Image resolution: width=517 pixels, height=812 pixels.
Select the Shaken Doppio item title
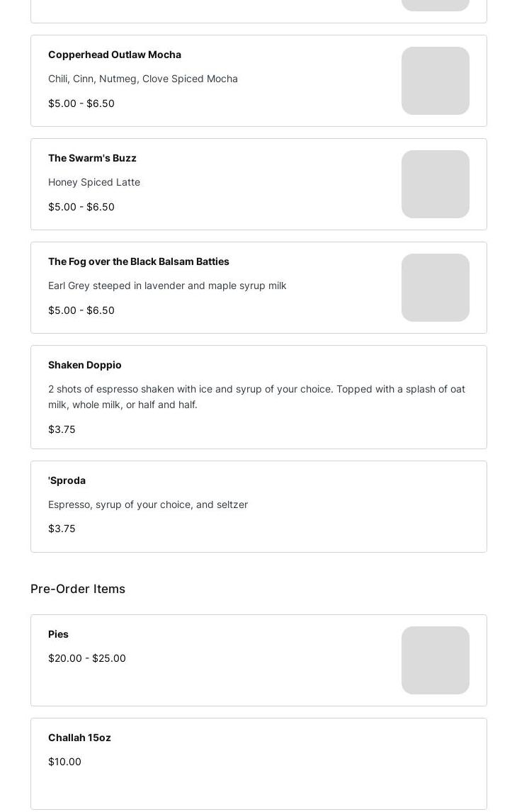[x=85, y=365]
